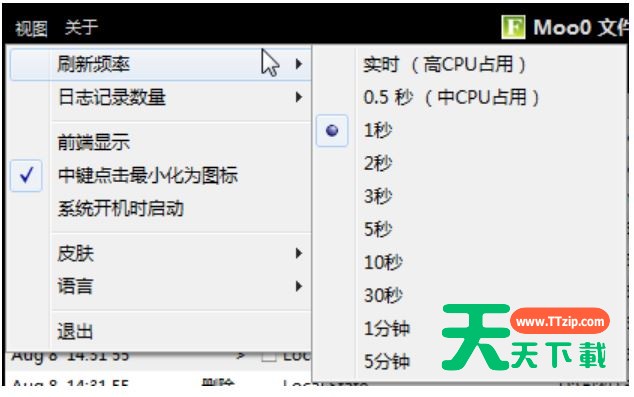Select the 2秒 refresh rate

tap(470, 163)
